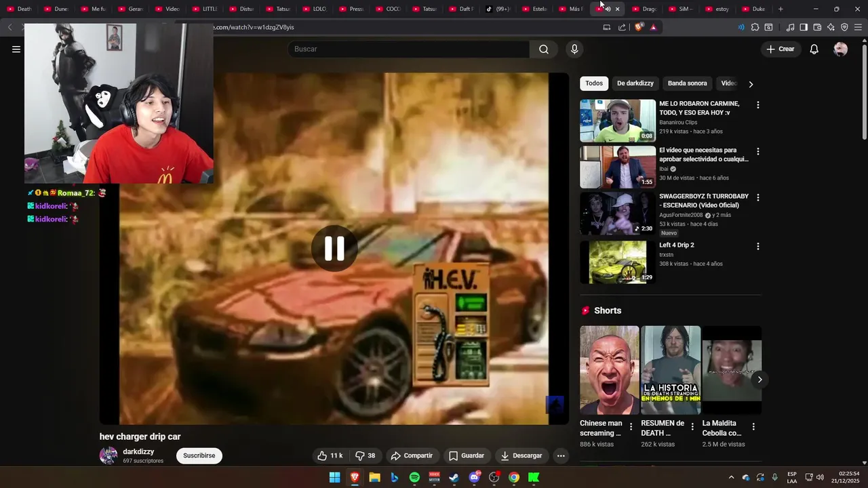Open Steam from the taskbar
868x488 pixels.
[x=454, y=477]
